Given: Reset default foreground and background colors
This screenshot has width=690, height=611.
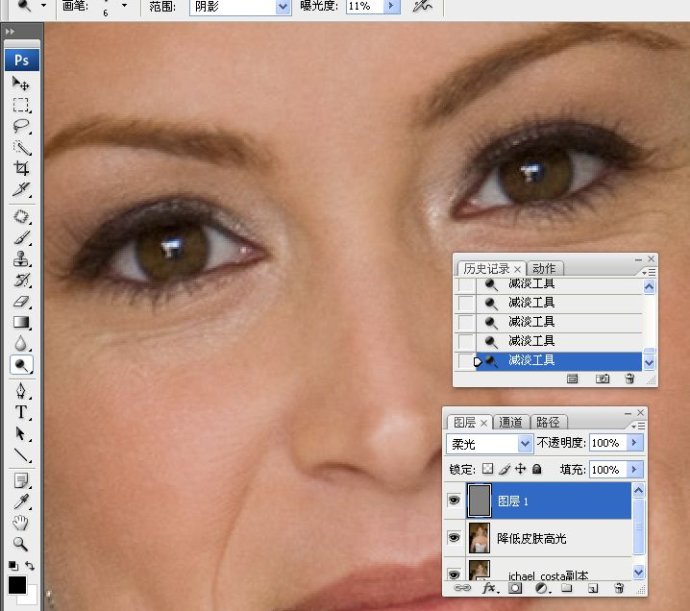Looking at the screenshot, I should click(13, 565).
